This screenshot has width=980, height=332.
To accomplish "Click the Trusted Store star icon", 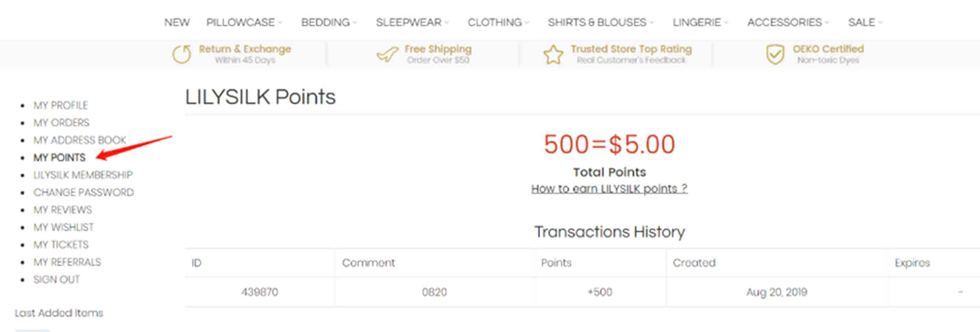I will (x=553, y=55).
